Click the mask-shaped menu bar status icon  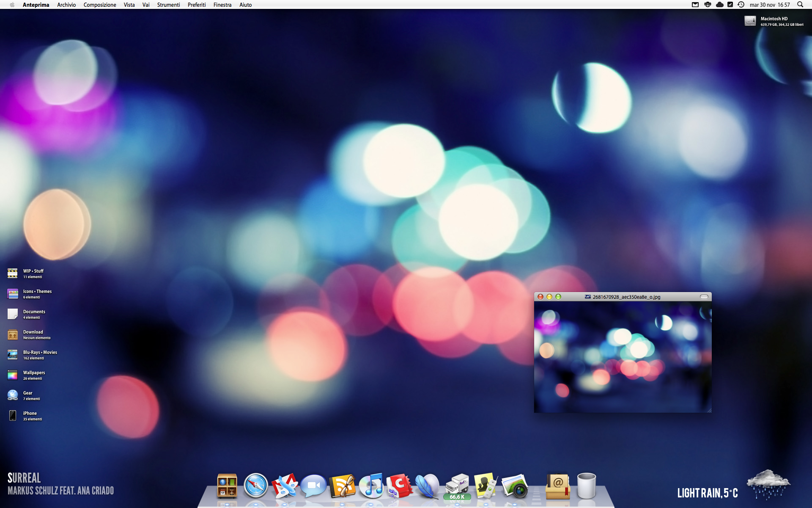(x=708, y=5)
